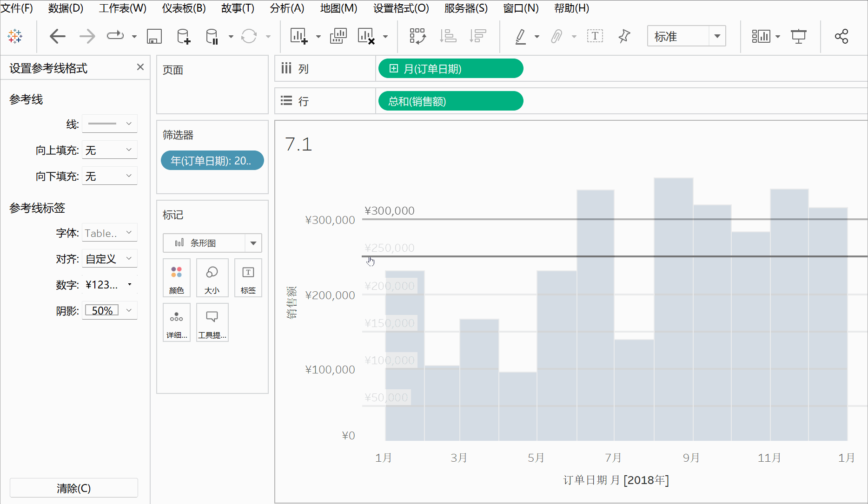Open the 数字 number format dropdown
Image resolution: width=868 pixels, height=504 pixels.
tap(110, 284)
